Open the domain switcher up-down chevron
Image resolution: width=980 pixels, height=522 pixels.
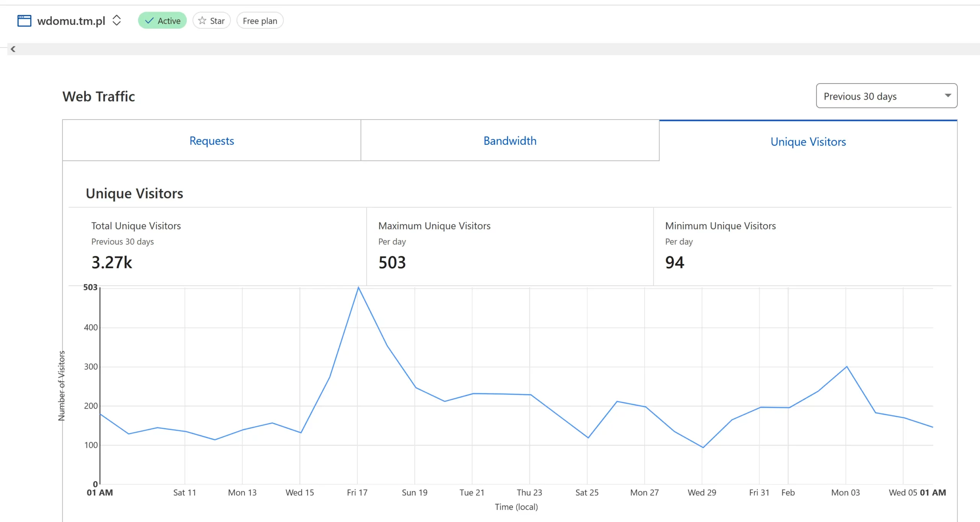point(117,20)
